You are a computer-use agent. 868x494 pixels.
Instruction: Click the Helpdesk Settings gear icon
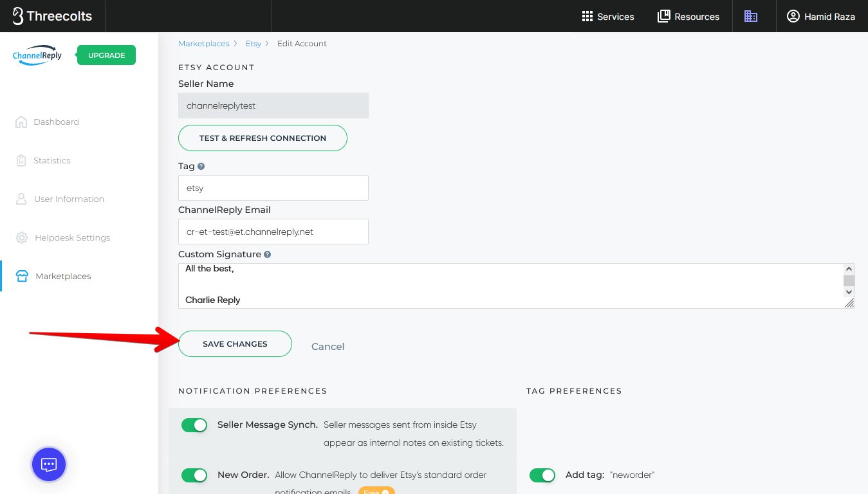click(x=22, y=237)
